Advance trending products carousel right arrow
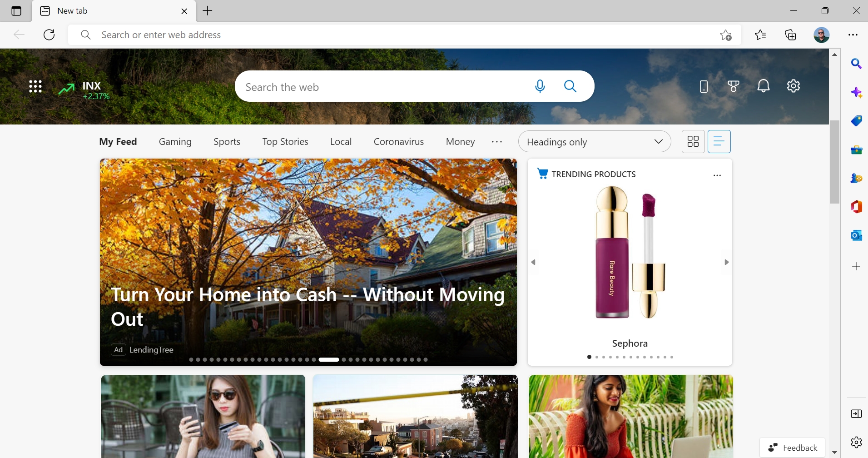 click(x=726, y=262)
